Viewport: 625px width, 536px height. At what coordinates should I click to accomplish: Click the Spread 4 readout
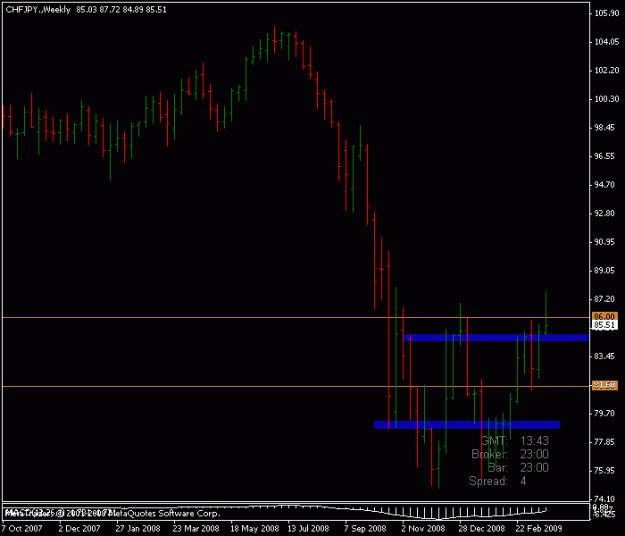coord(497,481)
